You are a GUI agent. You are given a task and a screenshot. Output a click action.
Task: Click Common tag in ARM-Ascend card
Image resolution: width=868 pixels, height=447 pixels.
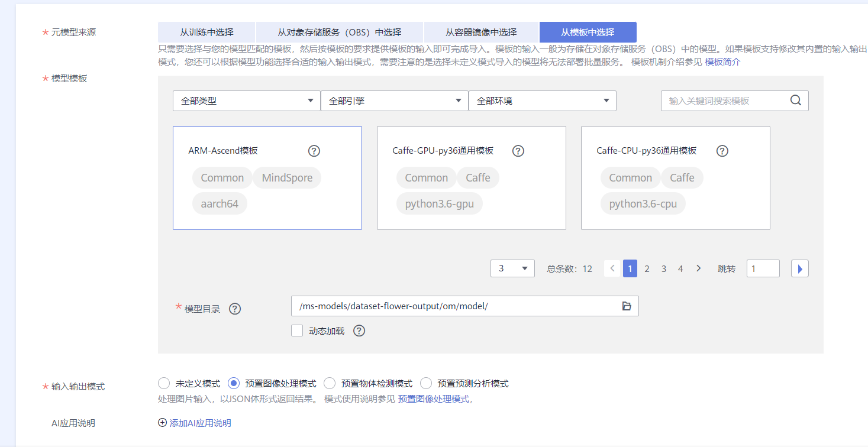tap(222, 178)
